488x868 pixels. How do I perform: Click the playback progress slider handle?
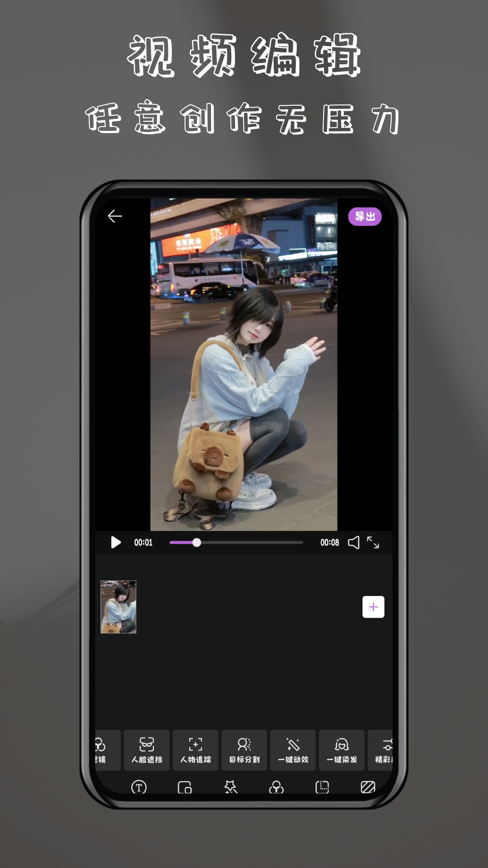[x=197, y=542]
